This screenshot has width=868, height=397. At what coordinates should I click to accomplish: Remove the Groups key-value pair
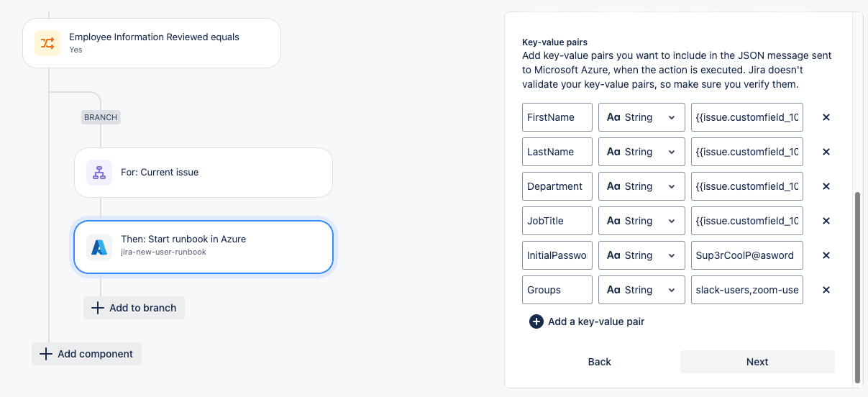tap(826, 290)
